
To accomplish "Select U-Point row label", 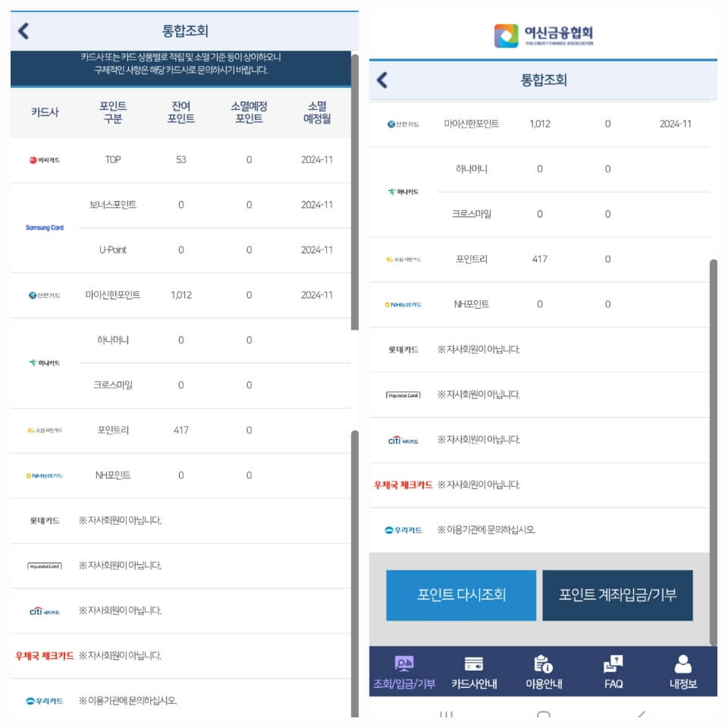I will (x=113, y=249).
